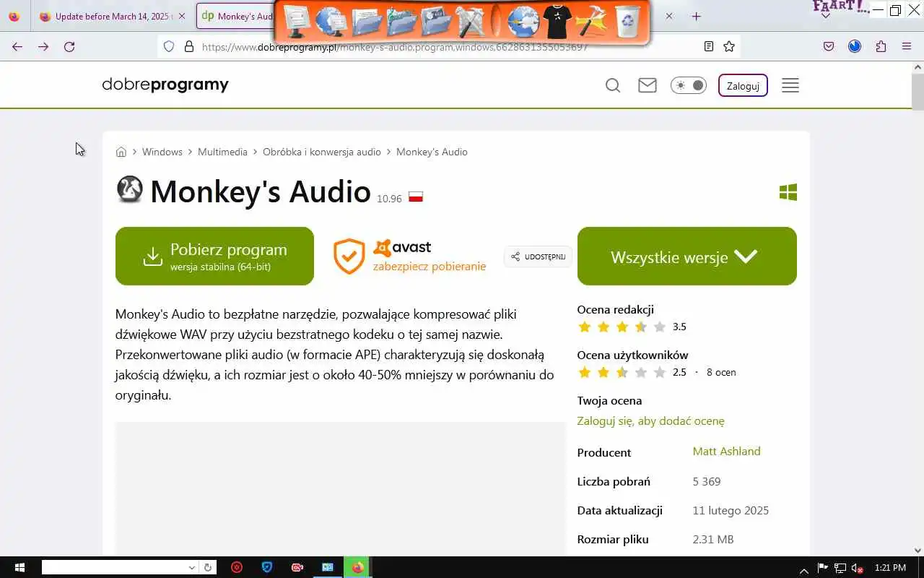Click the red camera recorder taskbar icon
This screenshot has width=924, height=578.
[x=297, y=568]
